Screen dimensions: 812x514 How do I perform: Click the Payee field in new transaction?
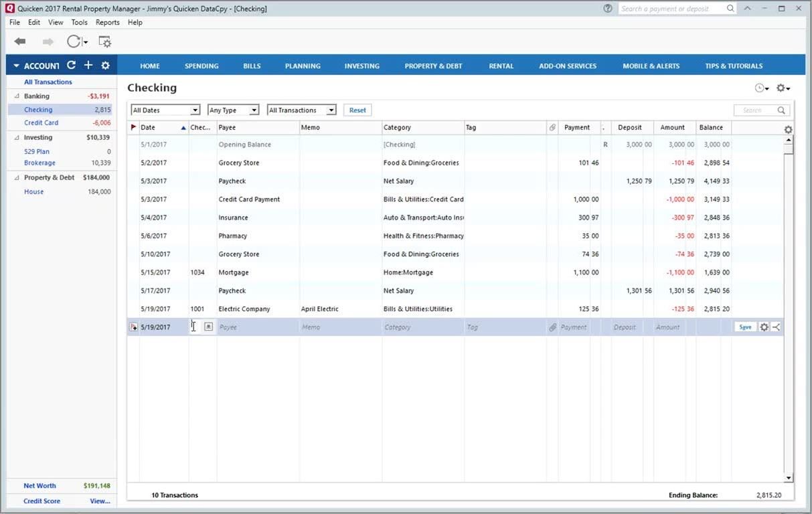(x=258, y=327)
